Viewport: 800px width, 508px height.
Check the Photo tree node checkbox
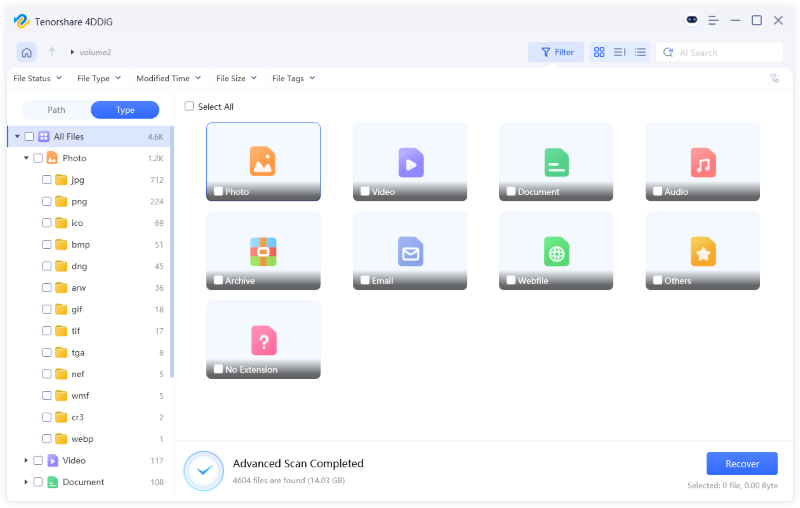click(x=38, y=158)
